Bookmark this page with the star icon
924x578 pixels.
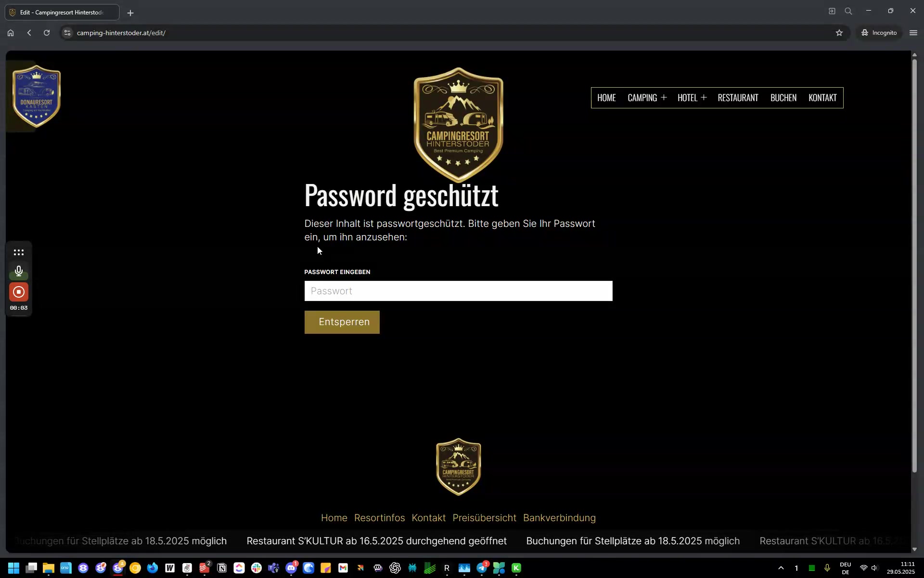coord(839,33)
